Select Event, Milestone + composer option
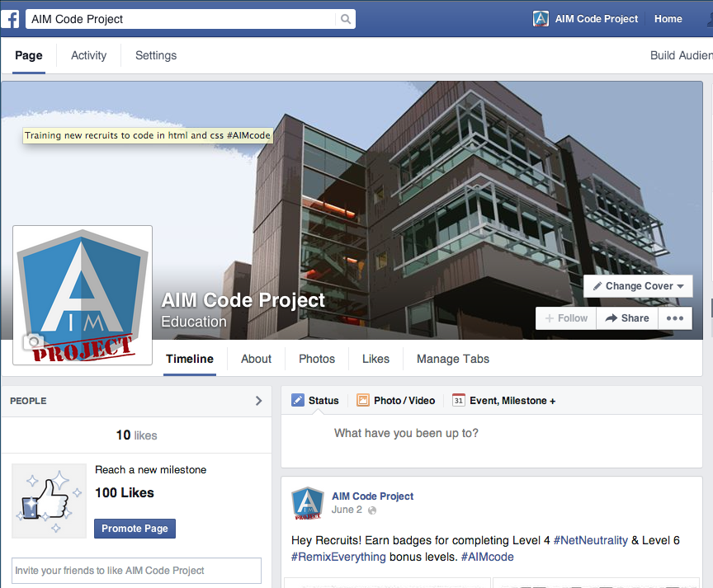 [504, 400]
